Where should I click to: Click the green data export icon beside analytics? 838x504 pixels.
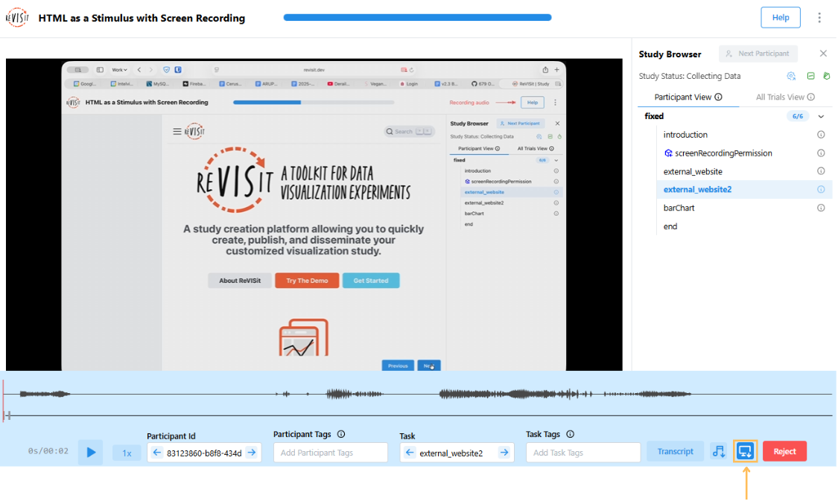click(x=827, y=76)
